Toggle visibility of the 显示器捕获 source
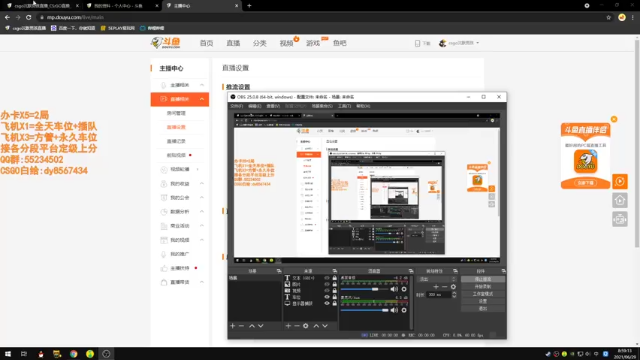The width and height of the screenshot is (640, 360). [327, 303]
